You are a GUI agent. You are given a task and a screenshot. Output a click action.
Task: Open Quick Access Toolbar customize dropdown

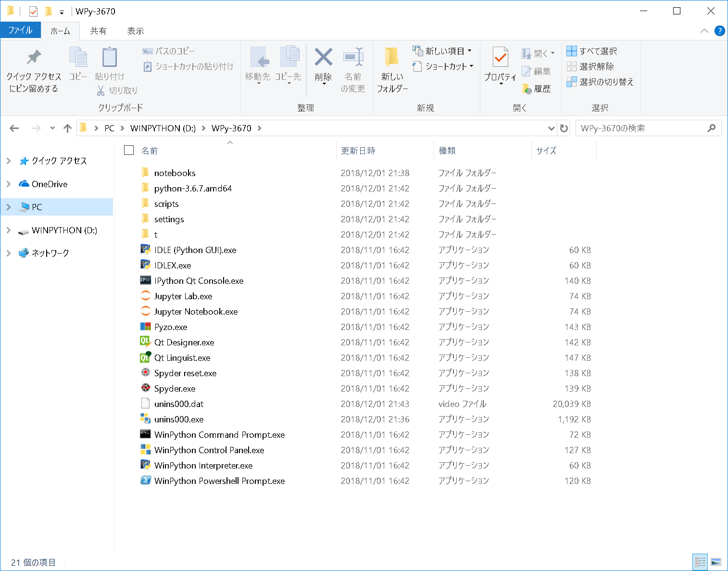click(x=62, y=12)
